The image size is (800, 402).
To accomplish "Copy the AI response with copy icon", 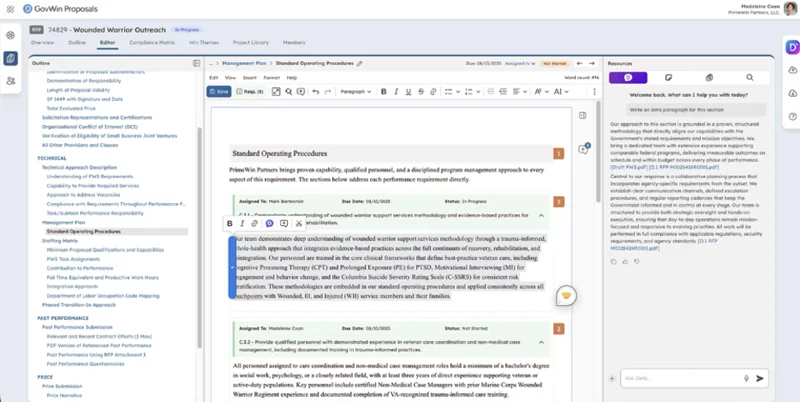I will pyautogui.click(x=614, y=262).
